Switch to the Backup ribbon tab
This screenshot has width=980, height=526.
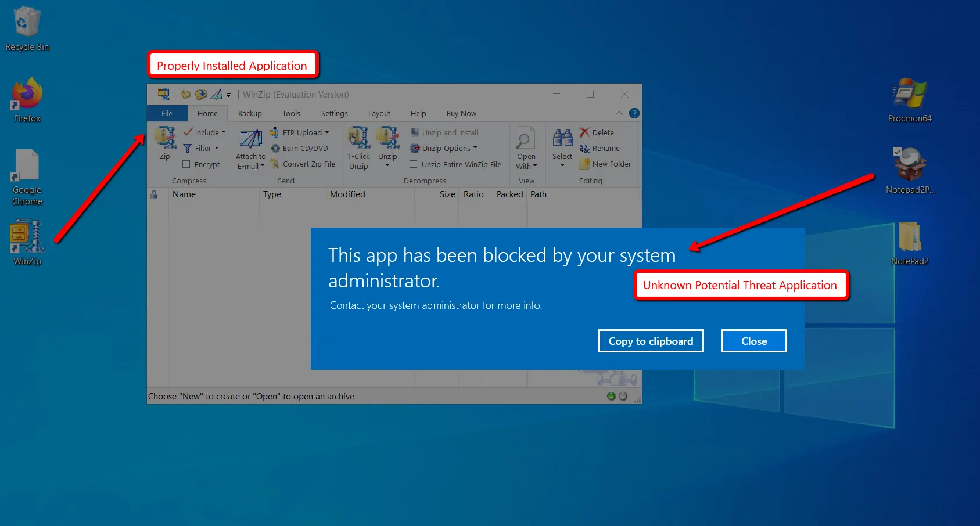click(250, 113)
